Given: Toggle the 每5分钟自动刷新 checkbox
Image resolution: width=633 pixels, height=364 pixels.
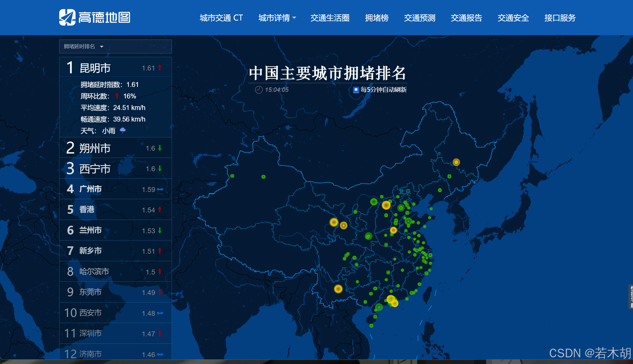Looking at the screenshot, I should pyautogui.click(x=356, y=90).
